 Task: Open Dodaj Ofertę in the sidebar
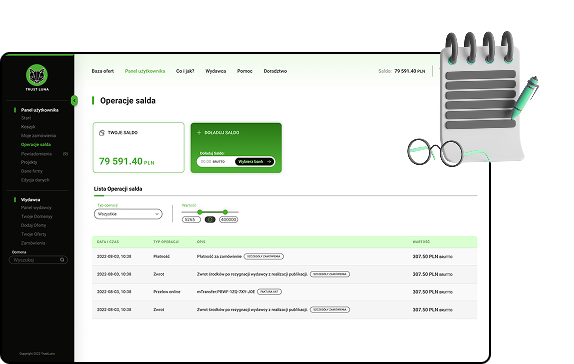point(34,225)
